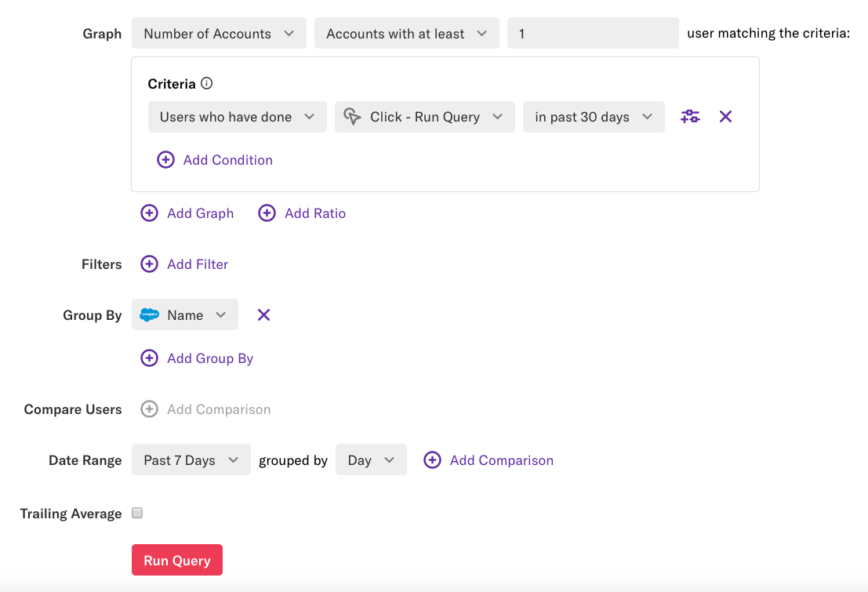Image resolution: width=868 pixels, height=592 pixels.
Task: Enable the Trailing Average checkbox
Action: [x=137, y=513]
